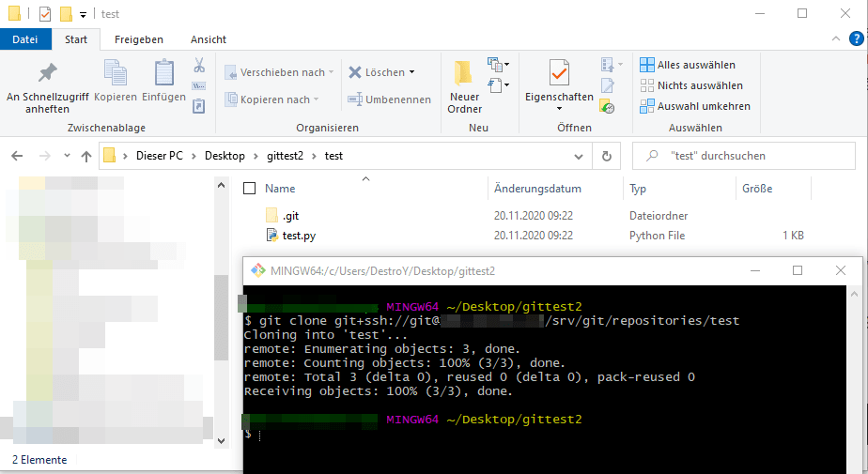This screenshot has width=868, height=474.
Task: Switch to the Freigeben ribbon tab
Action: (x=139, y=39)
